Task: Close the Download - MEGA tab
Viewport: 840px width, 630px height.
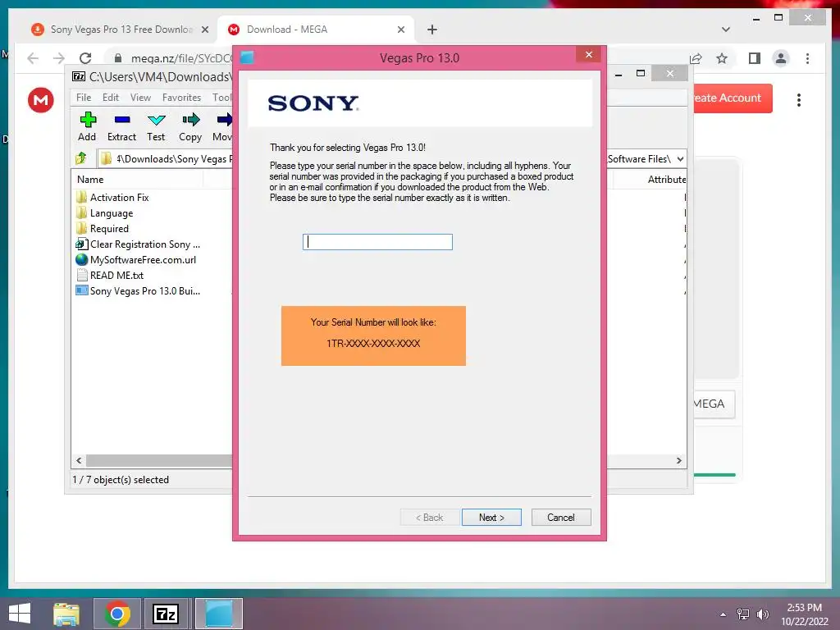Action: [400, 30]
